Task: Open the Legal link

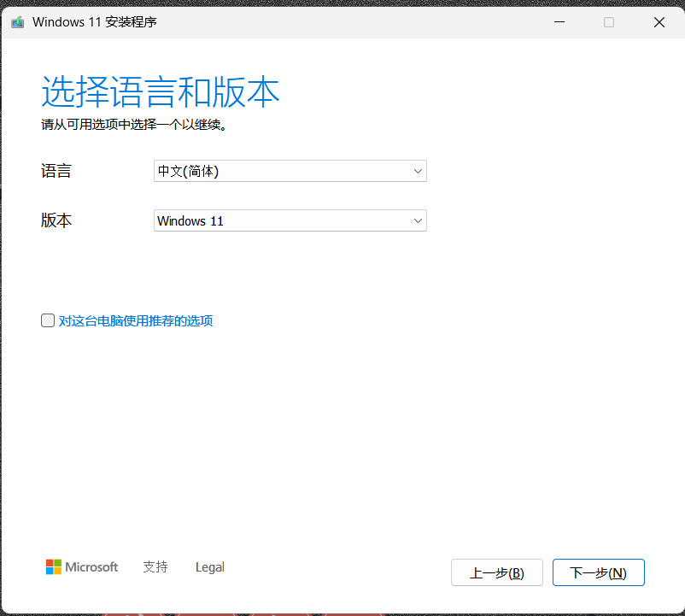Action: point(210,567)
